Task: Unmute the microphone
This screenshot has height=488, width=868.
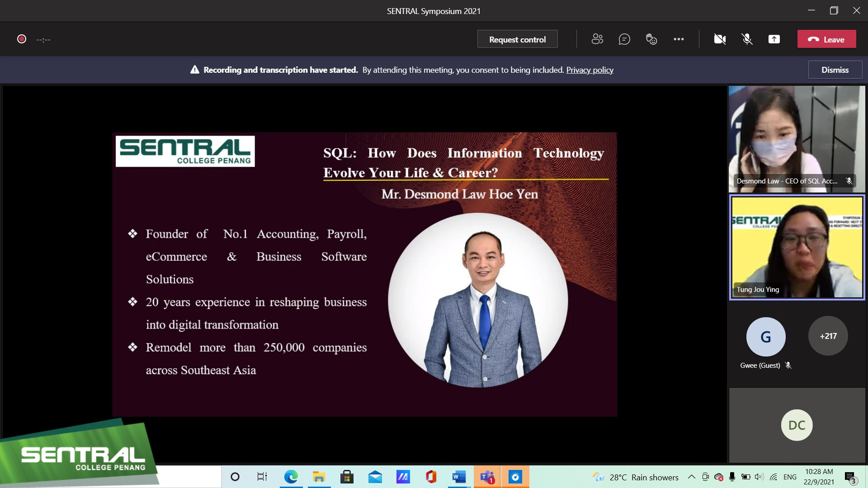Action: click(x=747, y=39)
